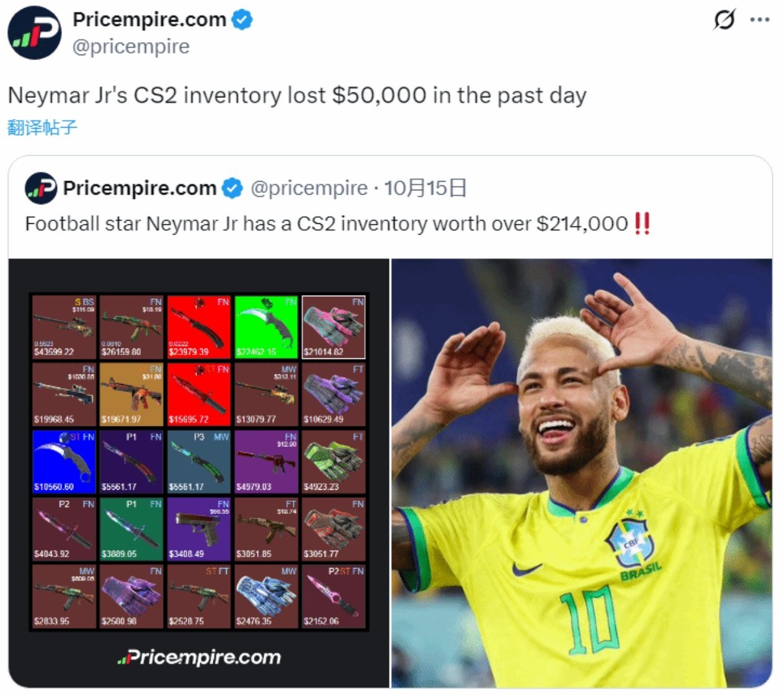This screenshot has height=695, width=784.
Task: Click the Pricempire profile avatar at top
Action: (x=35, y=33)
